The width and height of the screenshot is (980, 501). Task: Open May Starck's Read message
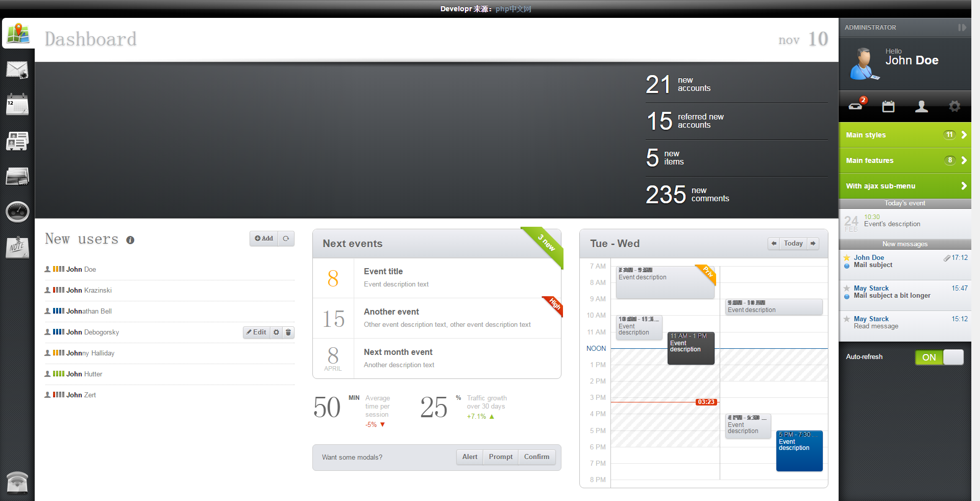(x=905, y=326)
